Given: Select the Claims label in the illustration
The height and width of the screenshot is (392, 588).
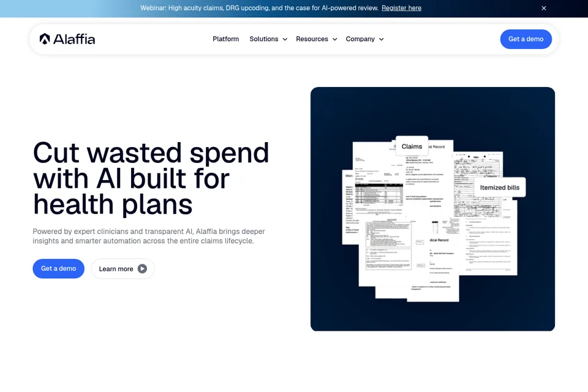Looking at the screenshot, I should coord(412,146).
